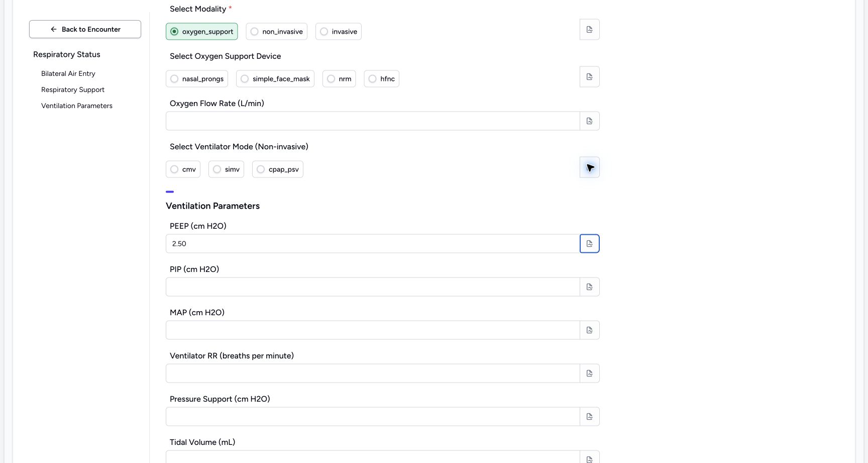Image resolution: width=868 pixels, height=463 pixels.
Task: Focus the Ventilator RR input field
Action: click(373, 374)
